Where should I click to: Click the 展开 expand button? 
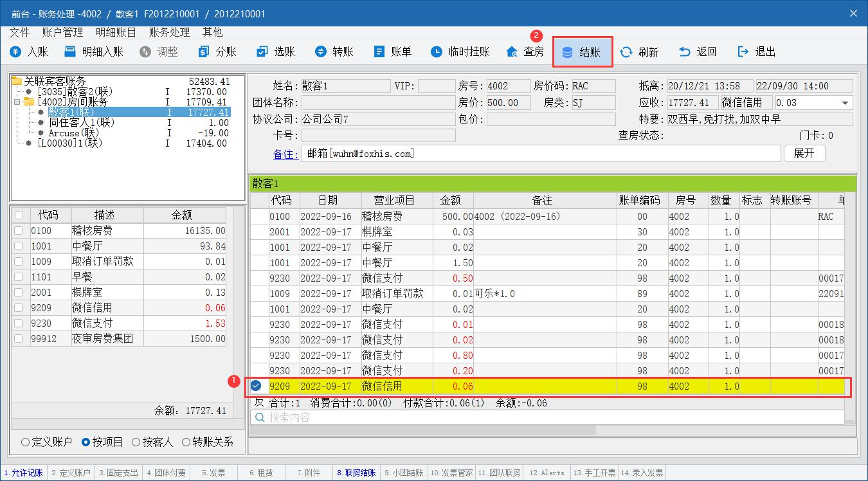[x=804, y=153]
